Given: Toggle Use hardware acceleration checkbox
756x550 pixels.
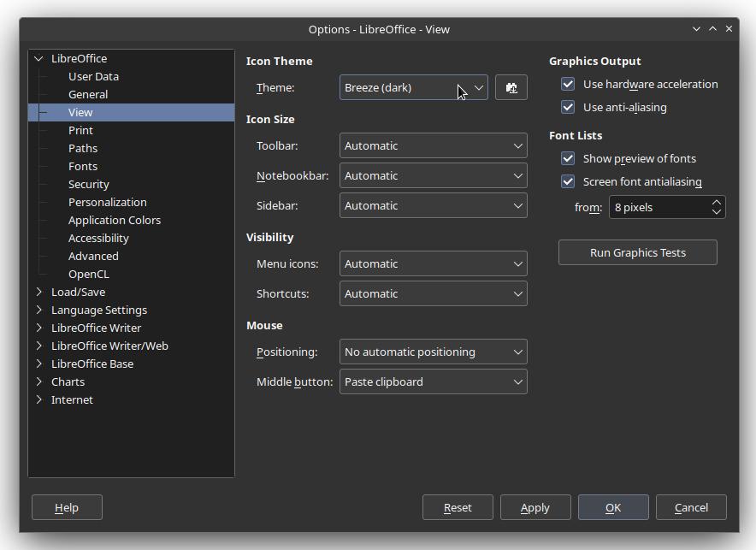Looking at the screenshot, I should [568, 84].
